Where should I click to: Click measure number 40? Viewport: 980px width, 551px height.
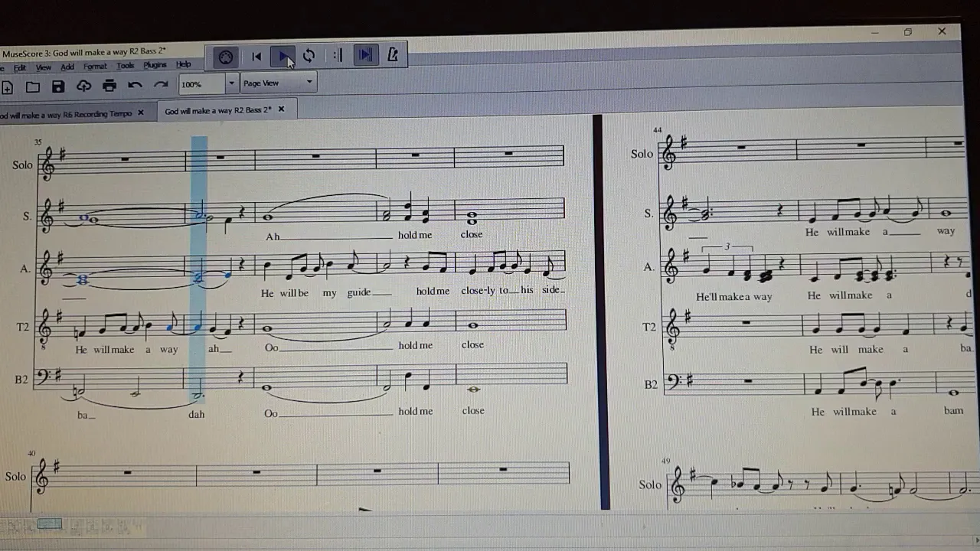coord(31,453)
